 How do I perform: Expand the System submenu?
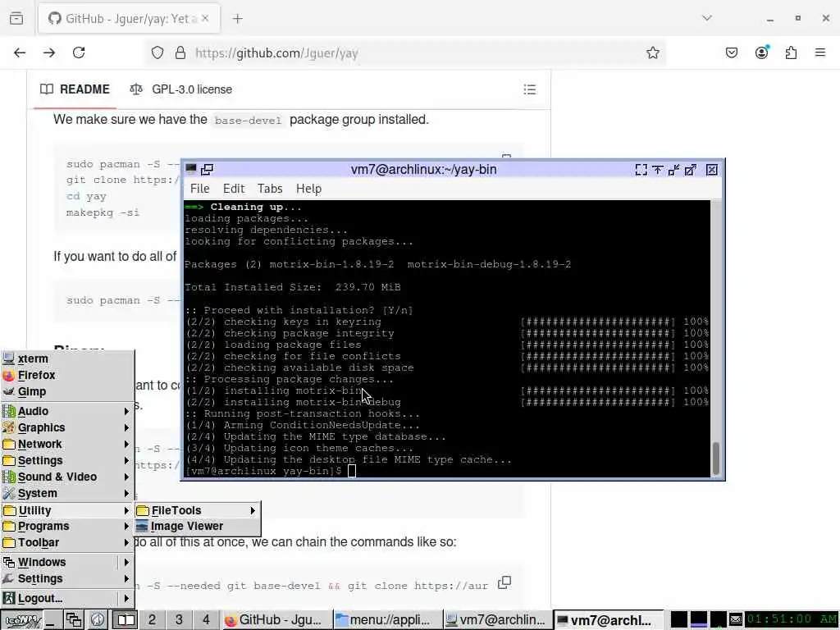(67, 493)
